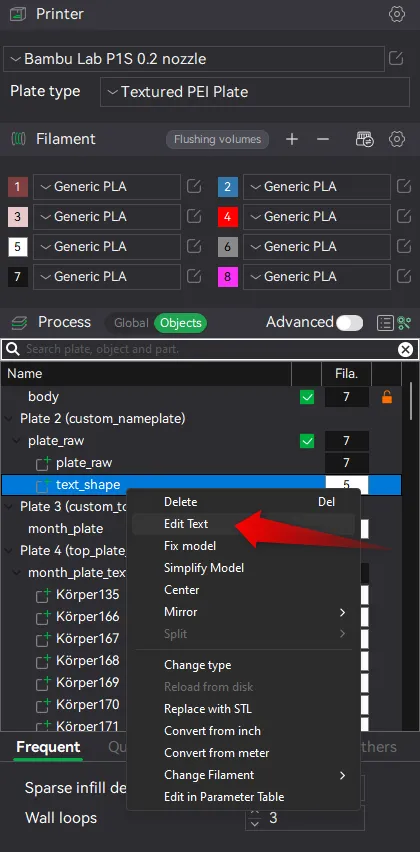The image size is (420, 852).
Task: Add a filament with plus icon
Action: [x=292, y=140]
